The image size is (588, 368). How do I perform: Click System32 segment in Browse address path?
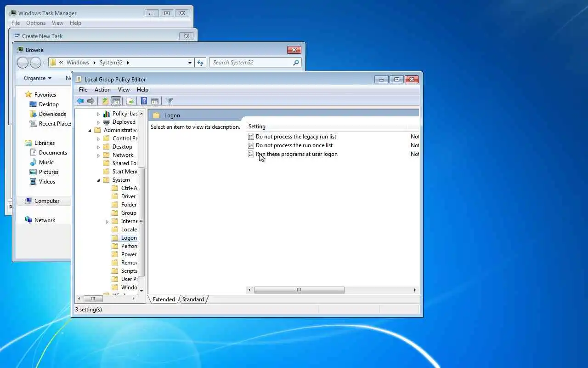tap(112, 63)
